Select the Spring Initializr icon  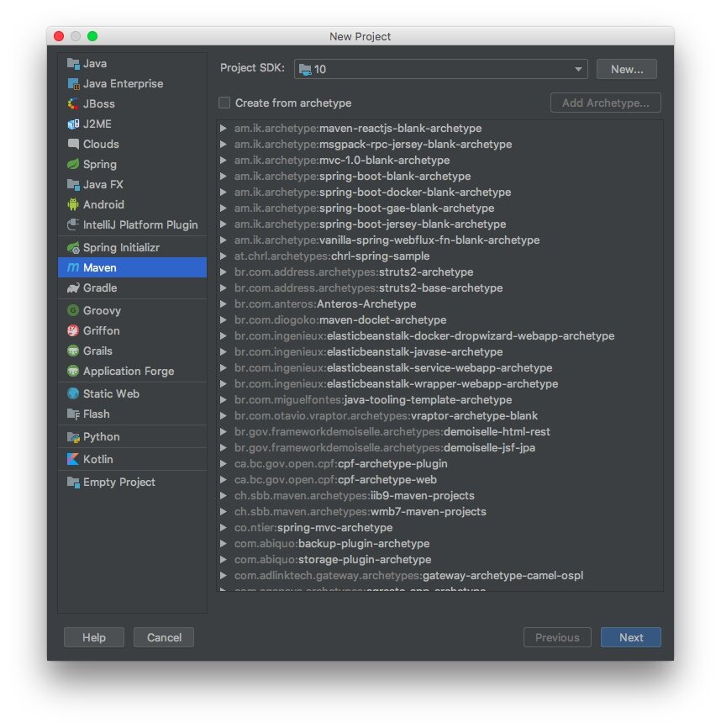[x=73, y=248]
